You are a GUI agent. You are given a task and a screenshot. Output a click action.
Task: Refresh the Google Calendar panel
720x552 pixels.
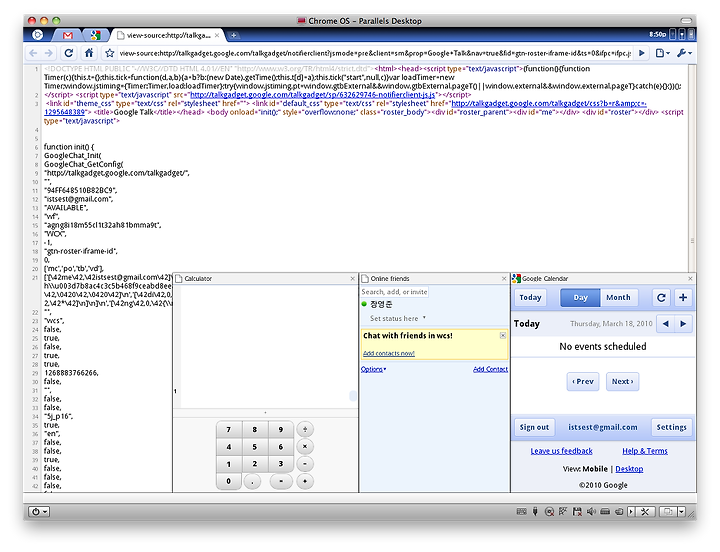coord(661,298)
